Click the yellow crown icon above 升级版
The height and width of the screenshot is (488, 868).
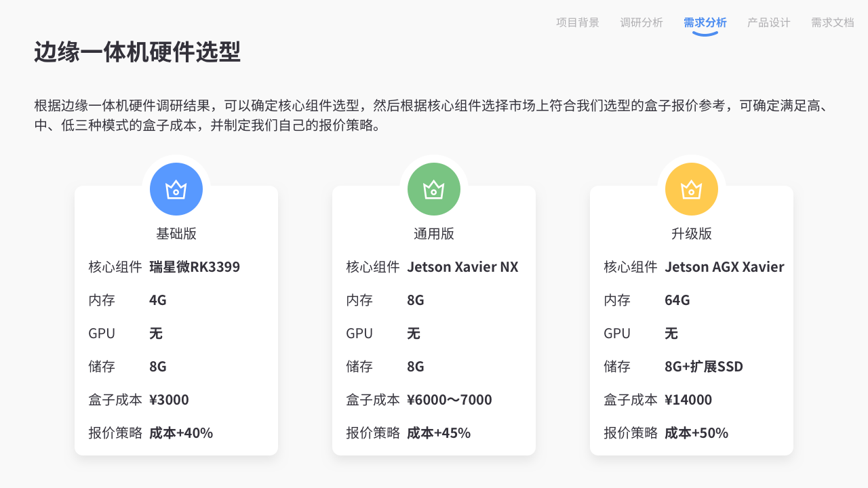click(x=692, y=189)
